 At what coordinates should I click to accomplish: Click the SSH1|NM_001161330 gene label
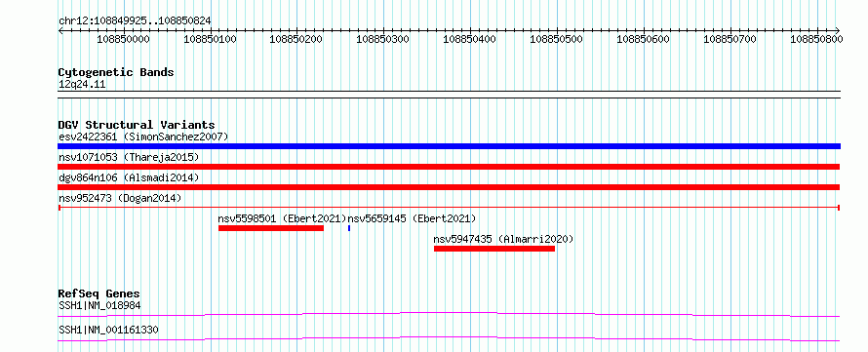[x=108, y=331]
